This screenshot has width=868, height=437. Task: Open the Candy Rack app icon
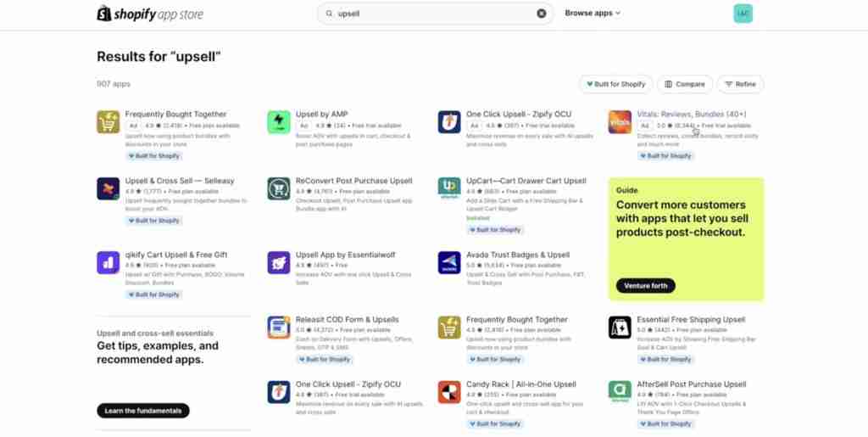(449, 392)
